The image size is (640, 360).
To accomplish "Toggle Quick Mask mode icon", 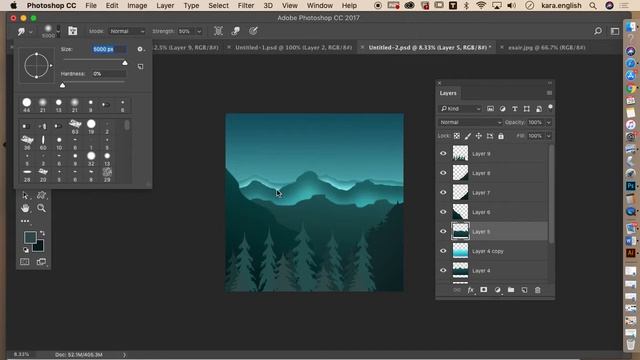I will click(x=25, y=262).
